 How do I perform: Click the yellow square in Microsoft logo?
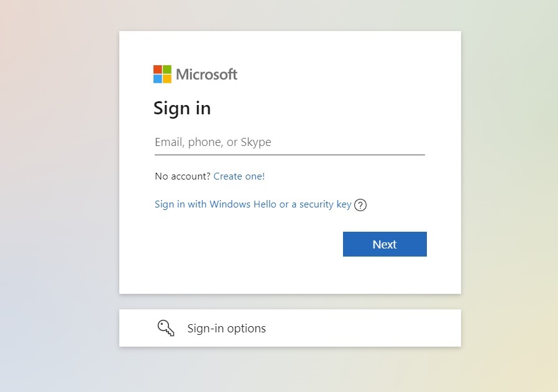point(167,79)
